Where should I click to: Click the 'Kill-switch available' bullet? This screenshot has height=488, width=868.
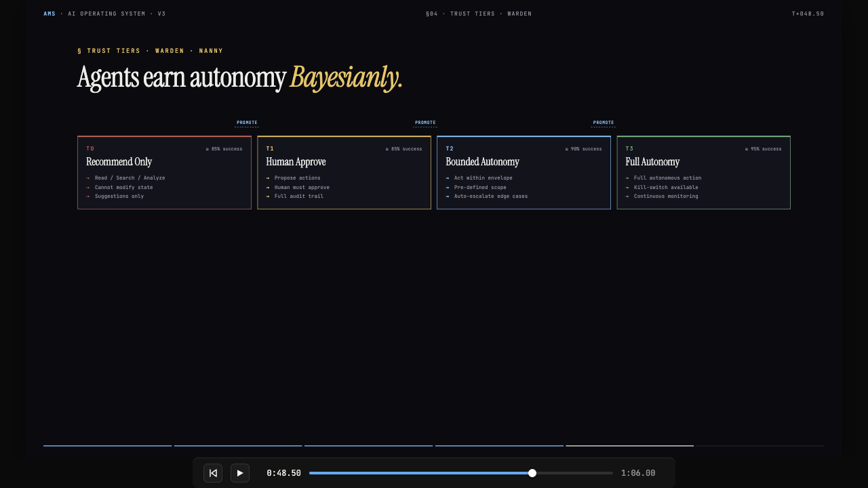pos(666,187)
